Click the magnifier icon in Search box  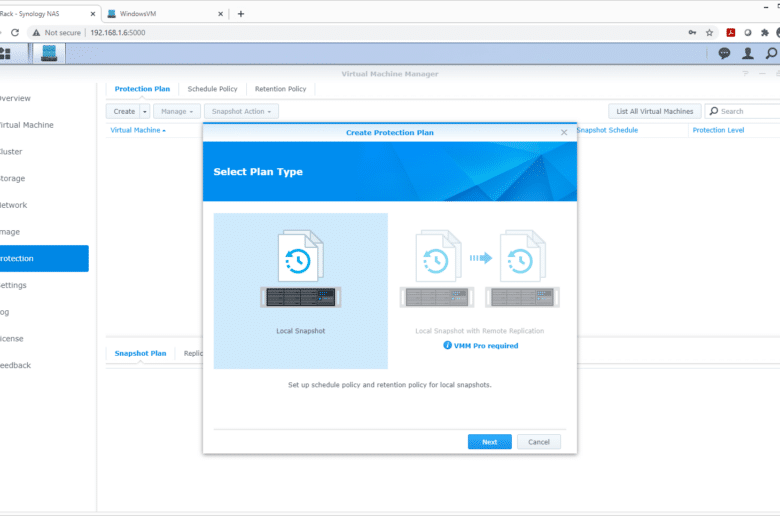pos(714,111)
